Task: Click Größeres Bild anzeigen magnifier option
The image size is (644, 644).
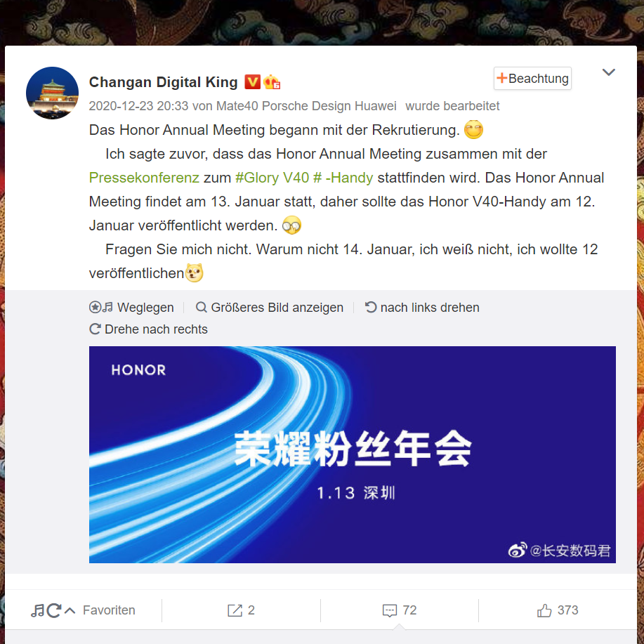Action: (x=270, y=307)
